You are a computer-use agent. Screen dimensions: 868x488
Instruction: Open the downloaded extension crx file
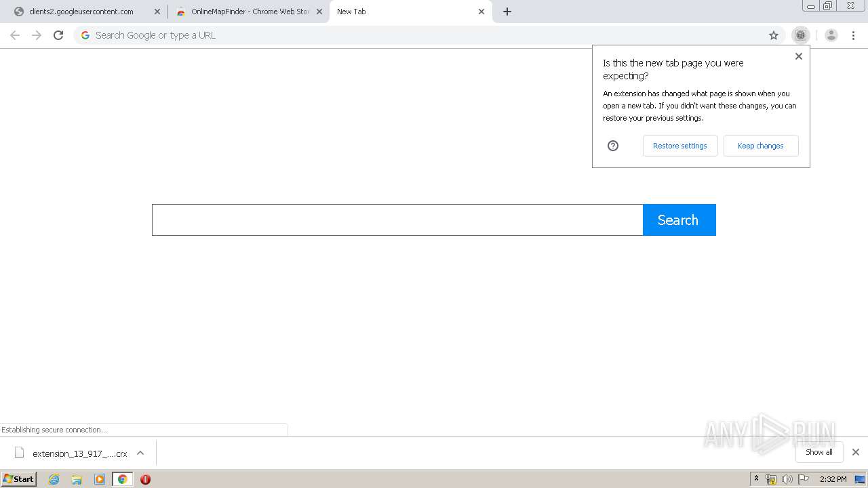[71, 453]
